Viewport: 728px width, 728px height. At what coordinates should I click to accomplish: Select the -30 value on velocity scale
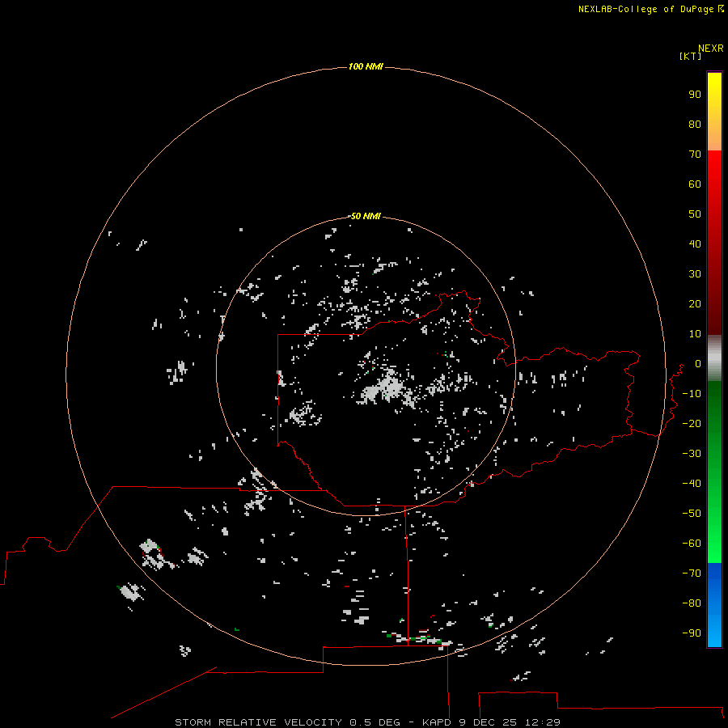(x=692, y=454)
